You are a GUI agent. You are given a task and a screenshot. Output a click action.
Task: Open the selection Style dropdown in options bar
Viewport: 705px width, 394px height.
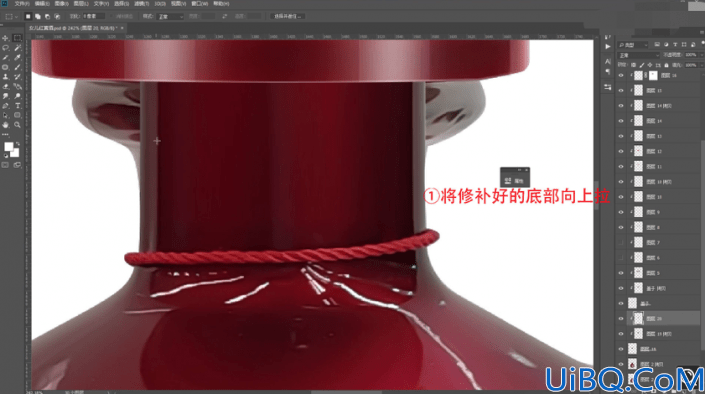170,16
